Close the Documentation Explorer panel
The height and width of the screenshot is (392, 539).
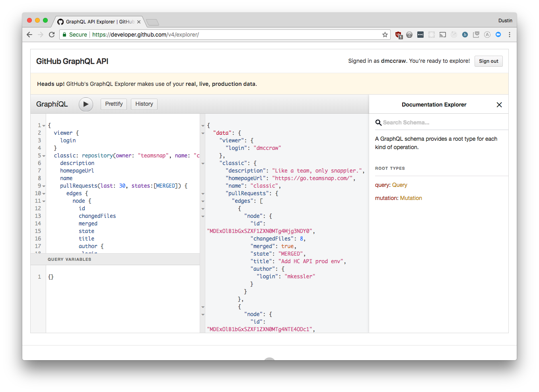click(499, 105)
